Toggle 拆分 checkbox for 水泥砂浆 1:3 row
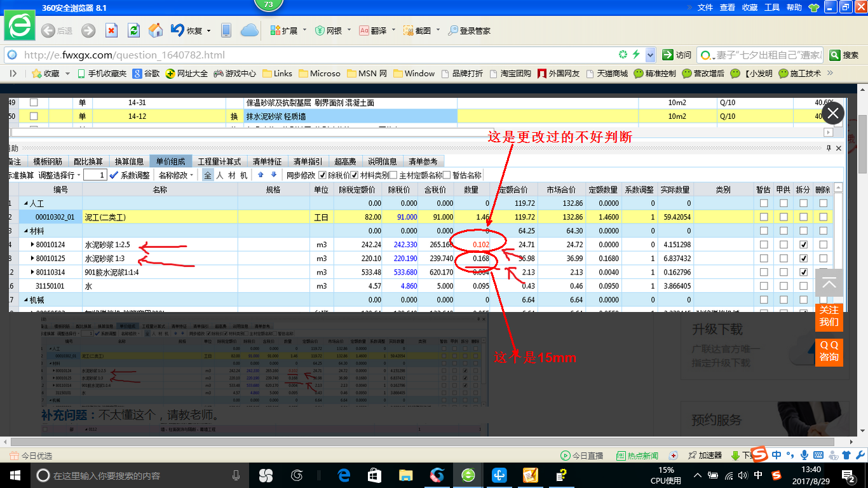Image resolution: width=868 pixels, height=488 pixels. [x=803, y=259]
